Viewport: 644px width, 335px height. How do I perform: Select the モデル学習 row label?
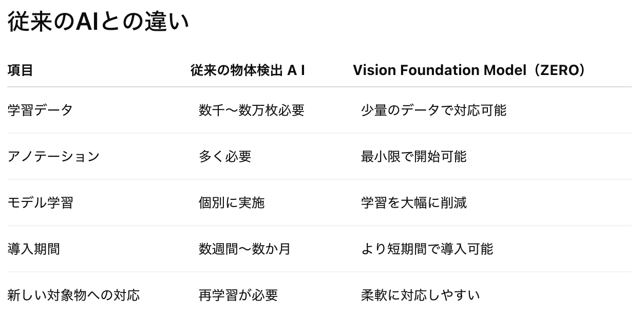pyautogui.click(x=40, y=202)
